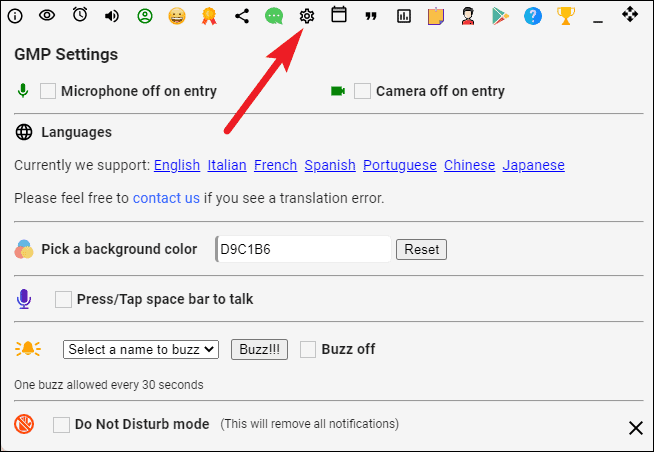
Task: Click the GMP Settings heading
Action: [66, 55]
